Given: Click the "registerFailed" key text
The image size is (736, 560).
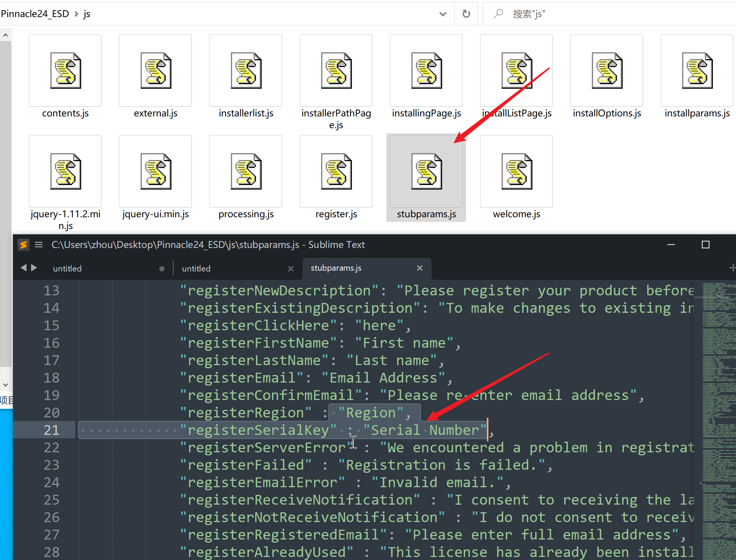Looking at the screenshot, I should pos(246,465).
